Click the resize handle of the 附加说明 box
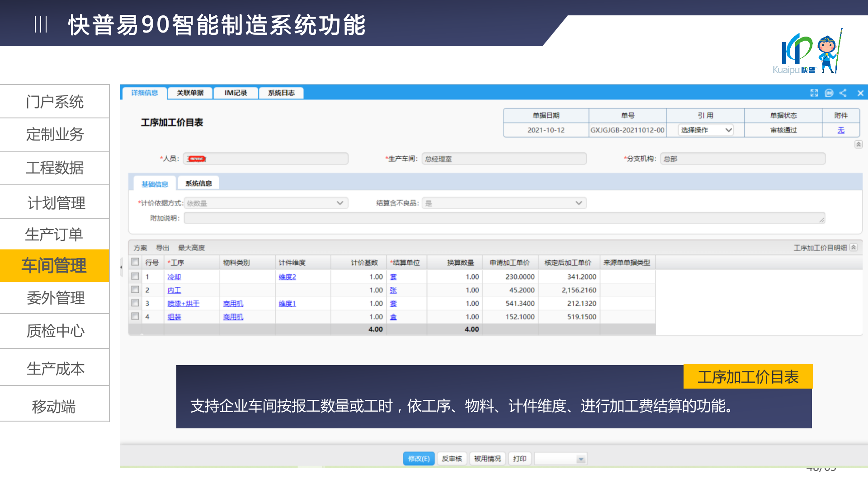Viewport: 868px width, 488px height. pos(821,220)
